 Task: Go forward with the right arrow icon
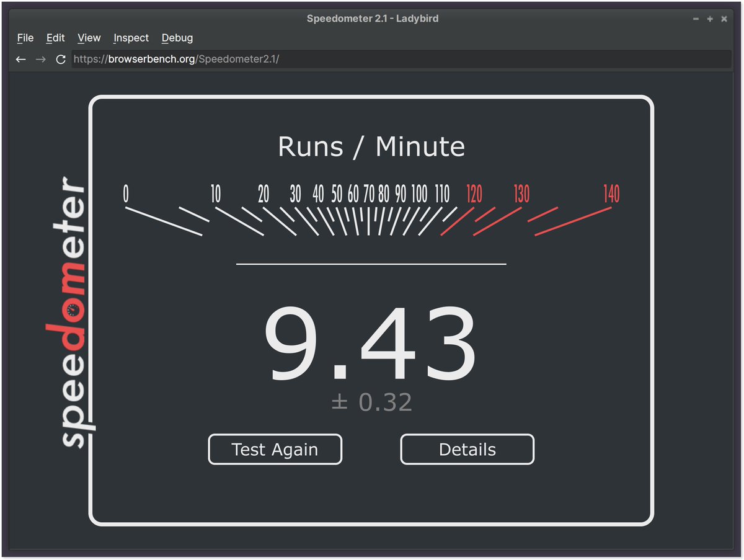coord(40,60)
